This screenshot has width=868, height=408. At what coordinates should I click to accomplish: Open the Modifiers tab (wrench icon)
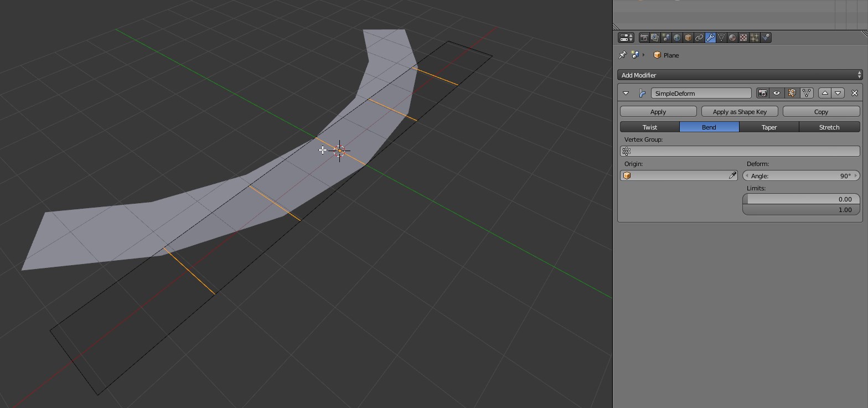click(x=710, y=38)
